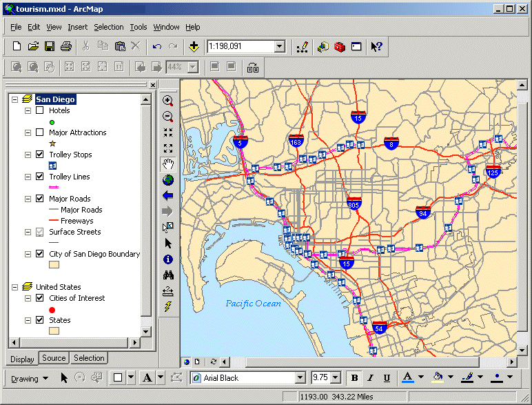Pick the Select Elements arrow tool

(168, 244)
